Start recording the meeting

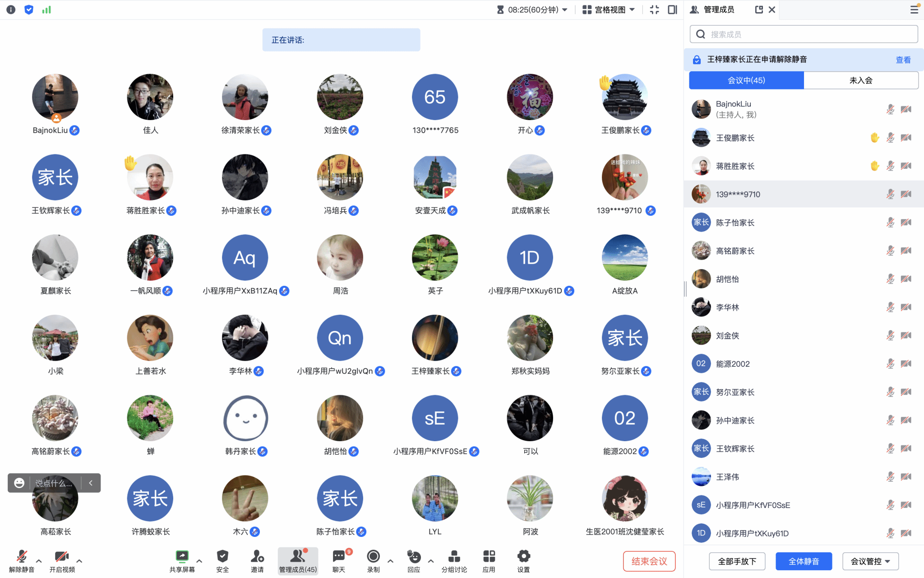(x=373, y=561)
